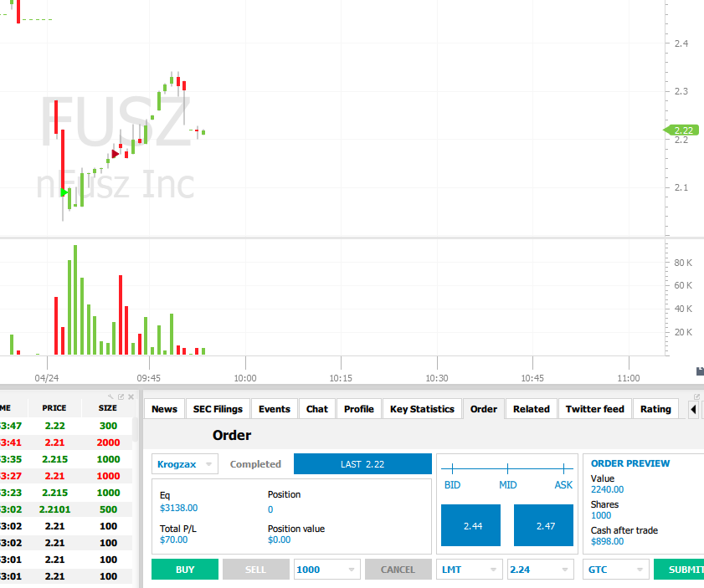
Task: Close the time and sales panel
Action: [x=131, y=396]
